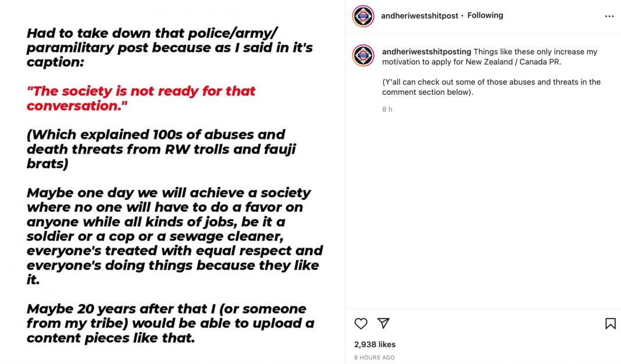The height and width of the screenshot is (364, 621).
Task: Click the 8 HOURS AGO timestamp
Action: [x=374, y=358]
